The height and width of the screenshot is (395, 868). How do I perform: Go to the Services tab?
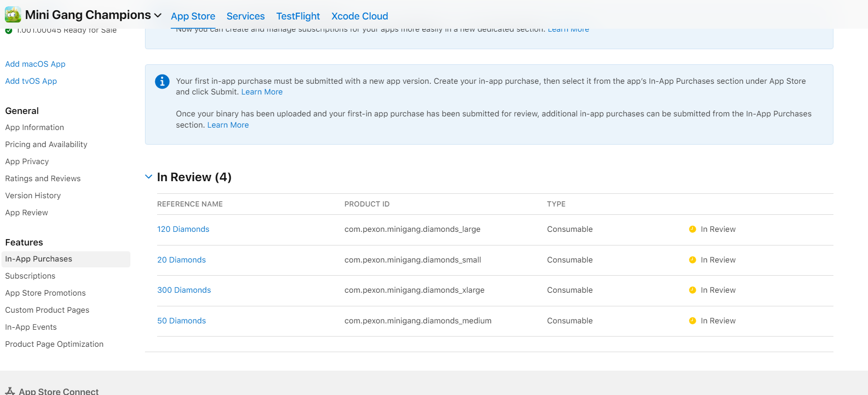pos(246,16)
